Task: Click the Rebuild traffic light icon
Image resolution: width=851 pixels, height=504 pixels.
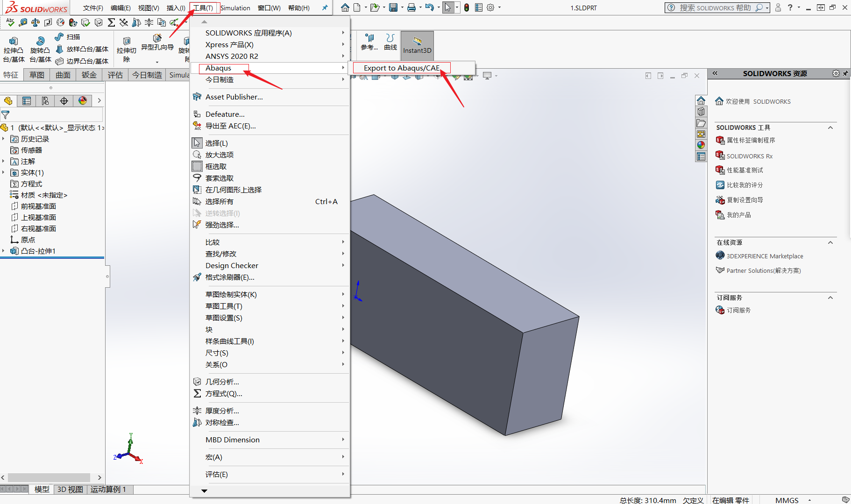Action: click(466, 7)
